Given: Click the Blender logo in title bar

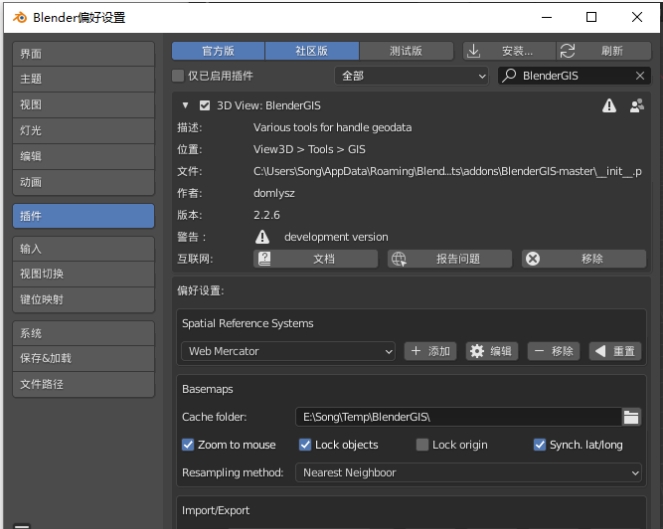Looking at the screenshot, I should coord(19,17).
